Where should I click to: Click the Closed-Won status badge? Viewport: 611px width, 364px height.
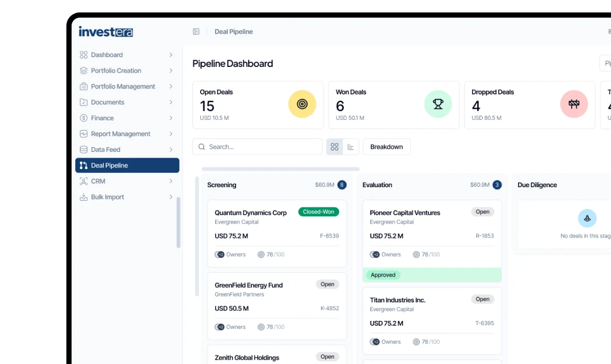tap(319, 212)
